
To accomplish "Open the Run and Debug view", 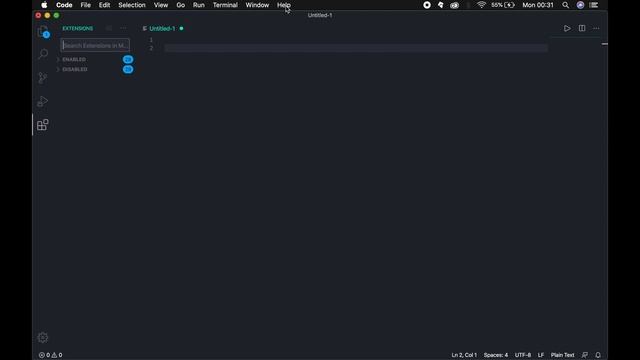I will pos(42,101).
